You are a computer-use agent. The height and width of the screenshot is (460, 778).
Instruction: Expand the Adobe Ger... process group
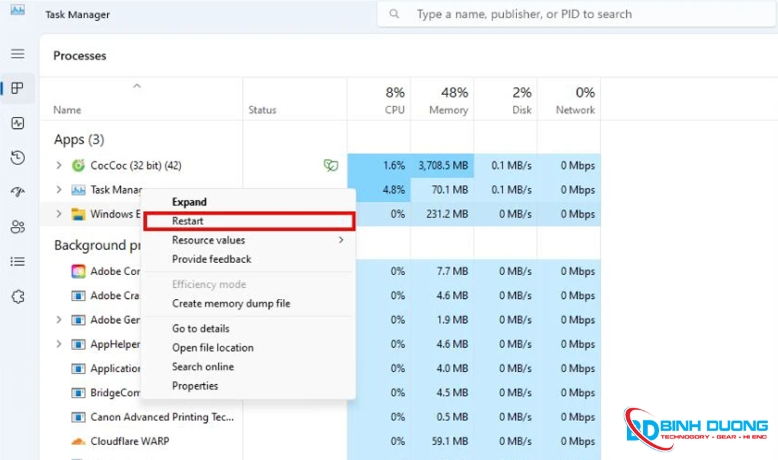pyautogui.click(x=59, y=320)
